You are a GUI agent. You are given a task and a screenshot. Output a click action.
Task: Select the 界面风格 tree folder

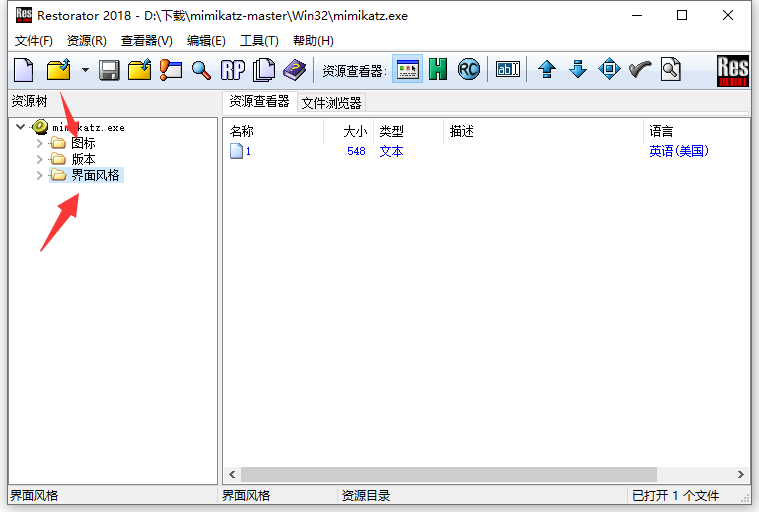click(x=95, y=175)
